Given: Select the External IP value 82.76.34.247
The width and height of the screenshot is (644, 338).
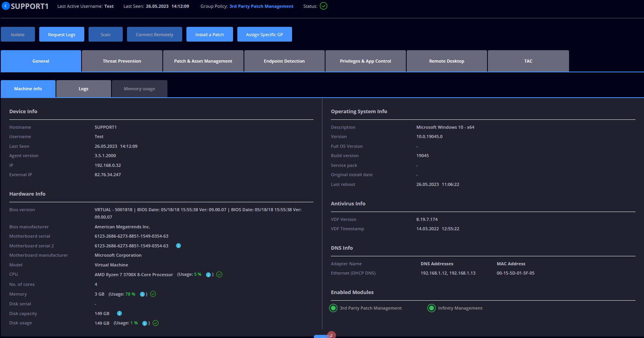Looking at the screenshot, I should pos(108,175).
